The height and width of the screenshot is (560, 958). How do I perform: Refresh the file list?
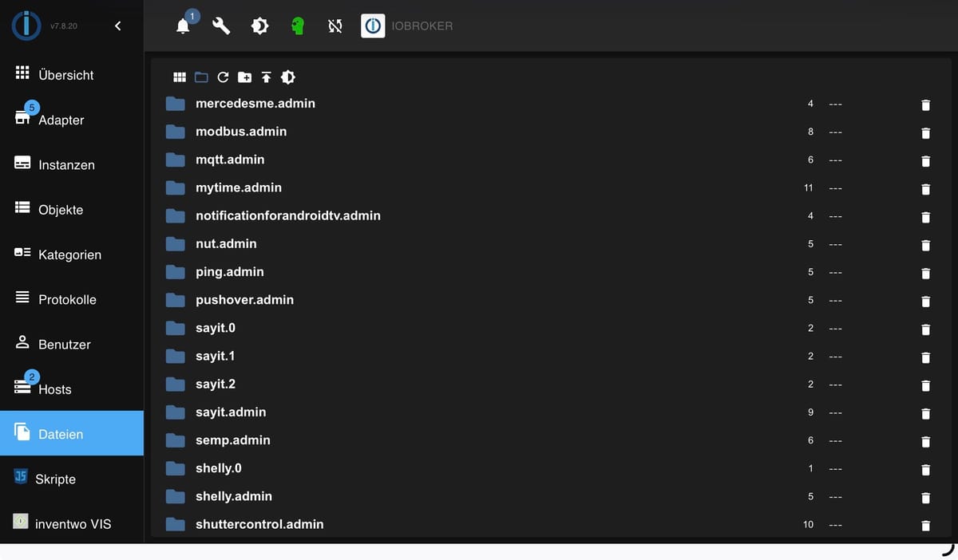point(223,77)
